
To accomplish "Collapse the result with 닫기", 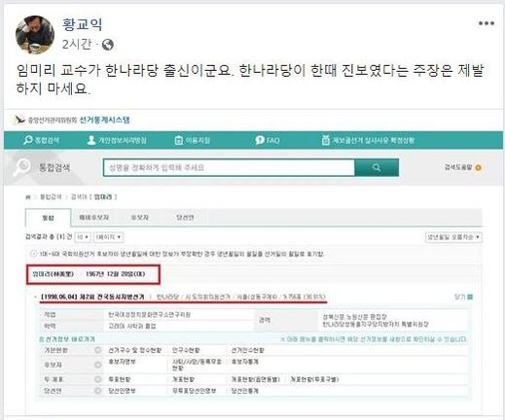I will tap(464, 297).
